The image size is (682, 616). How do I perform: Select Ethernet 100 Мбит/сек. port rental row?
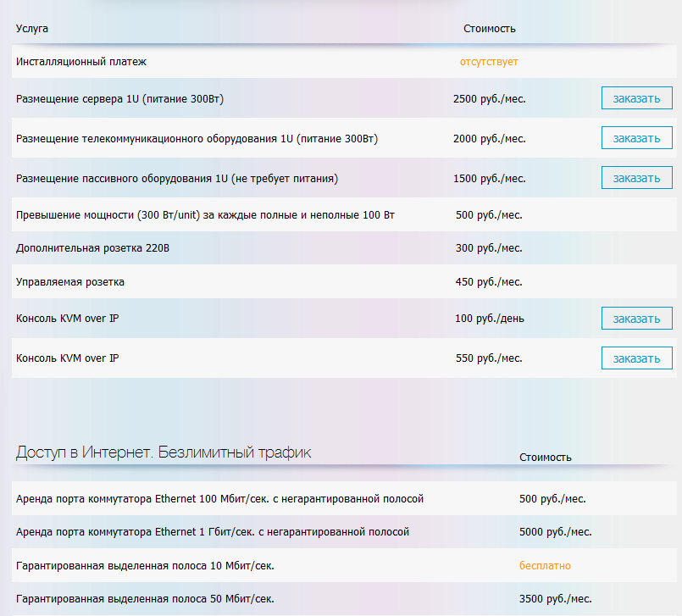pos(219,499)
